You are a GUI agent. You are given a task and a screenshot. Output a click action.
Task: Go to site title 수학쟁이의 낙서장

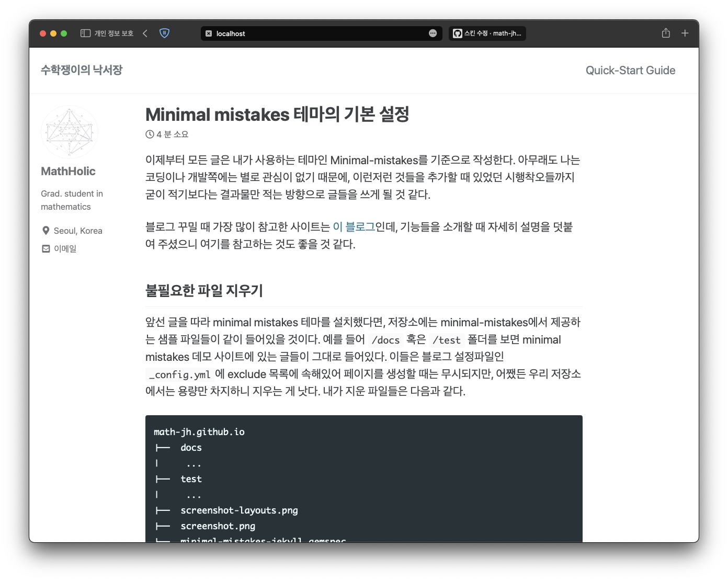tap(82, 70)
